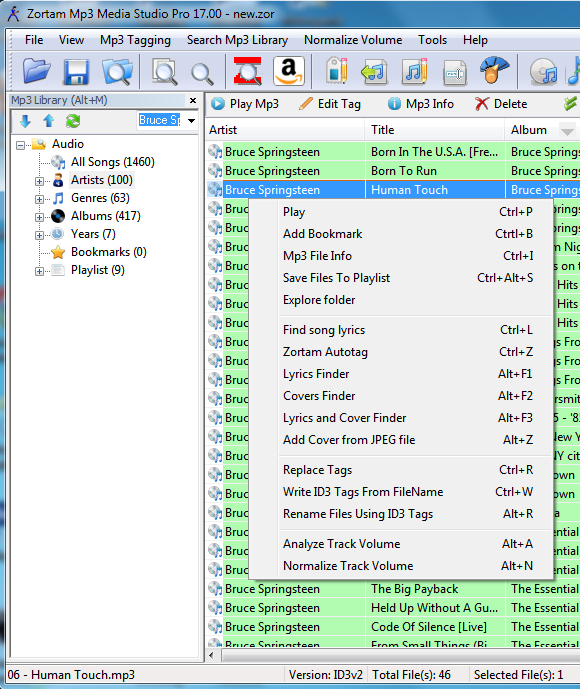
Task: Click the Play Mp3 button
Action: pyautogui.click(x=246, y=104)
